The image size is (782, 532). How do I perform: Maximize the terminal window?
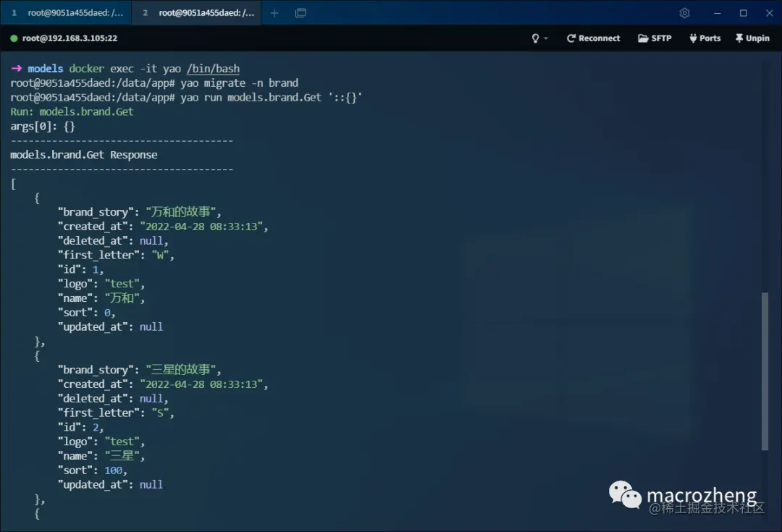click(x=743, y=13)
